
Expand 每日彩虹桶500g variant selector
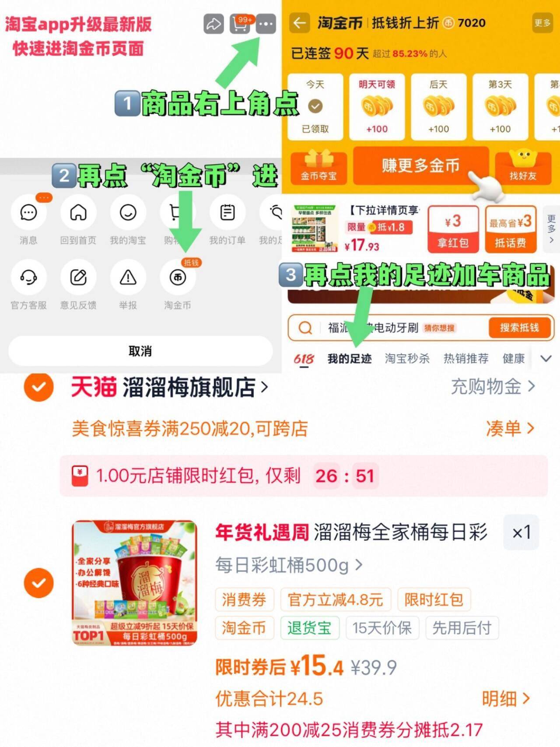point(289,565)
